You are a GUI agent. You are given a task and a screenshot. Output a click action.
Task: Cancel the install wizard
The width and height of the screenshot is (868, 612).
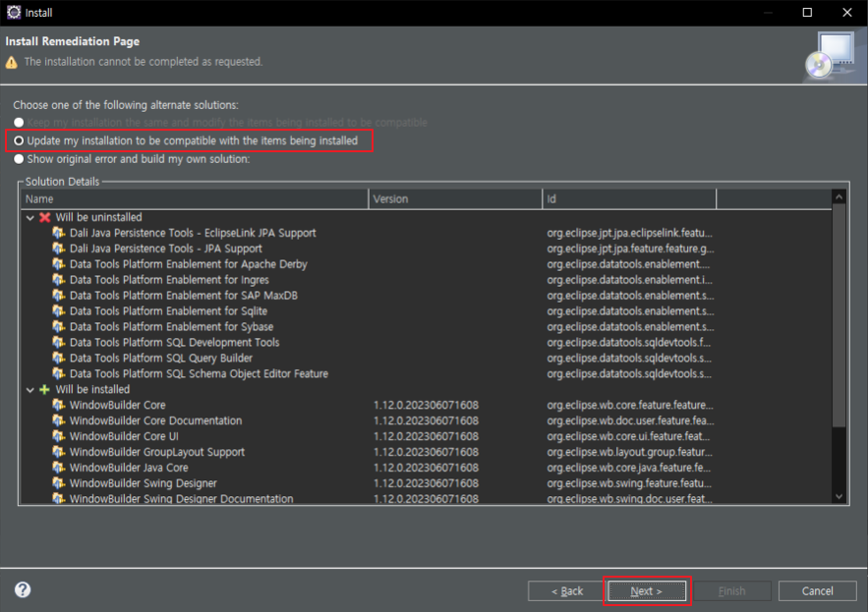(817, 591)
